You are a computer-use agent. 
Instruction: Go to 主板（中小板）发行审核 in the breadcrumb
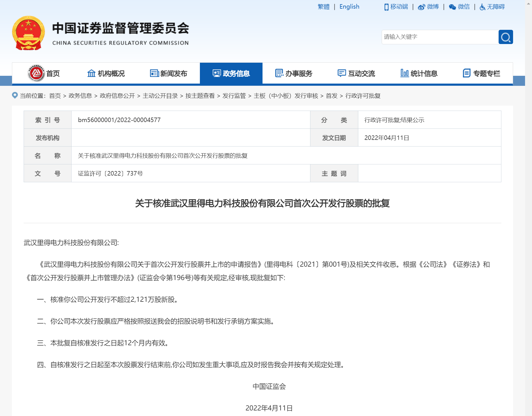[286, 96]
